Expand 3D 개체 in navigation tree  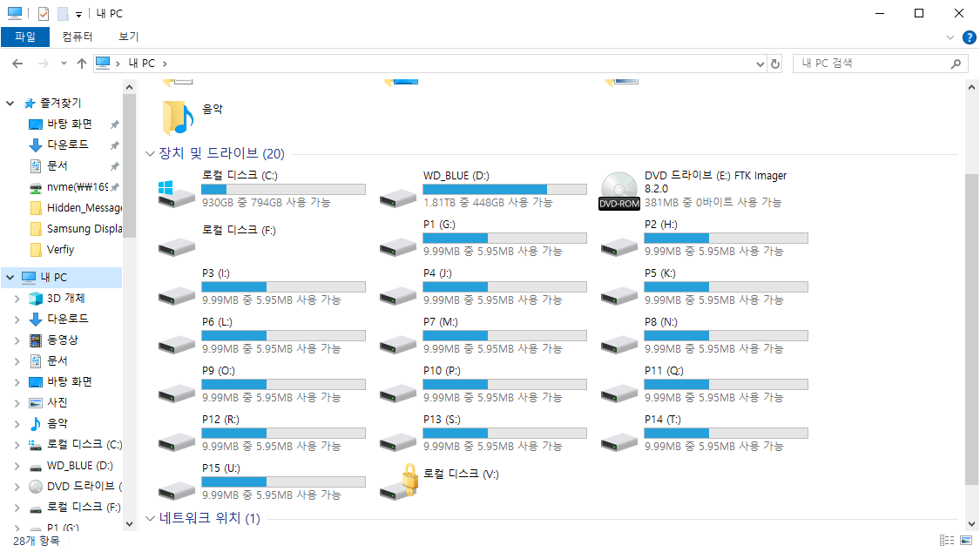pyautogui.click(x=17, y=299)
